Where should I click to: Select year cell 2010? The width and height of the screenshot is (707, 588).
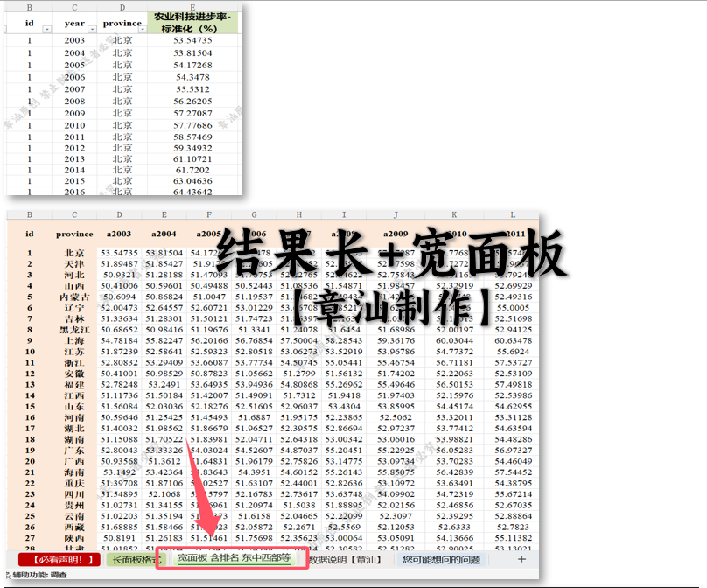tap(74, 125)
